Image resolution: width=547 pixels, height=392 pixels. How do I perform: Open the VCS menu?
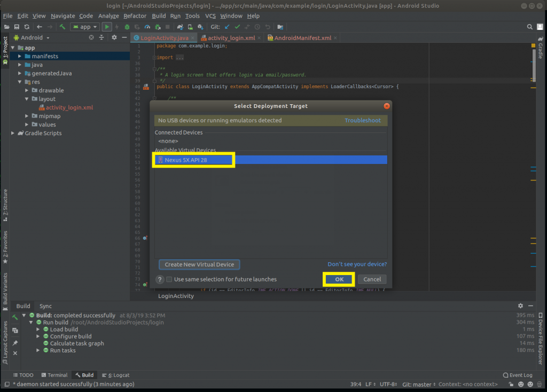coord(210,16)
